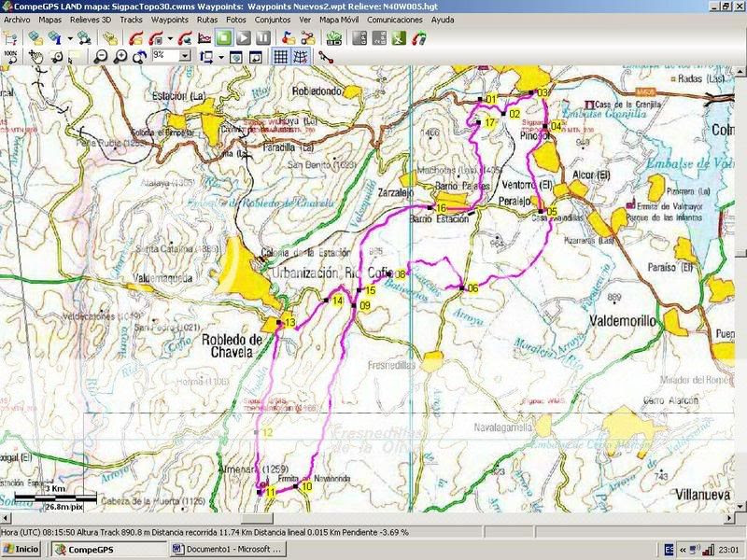Show the track elevation graph icon
The height and width of the screenshot is (560, 747).
204,38
